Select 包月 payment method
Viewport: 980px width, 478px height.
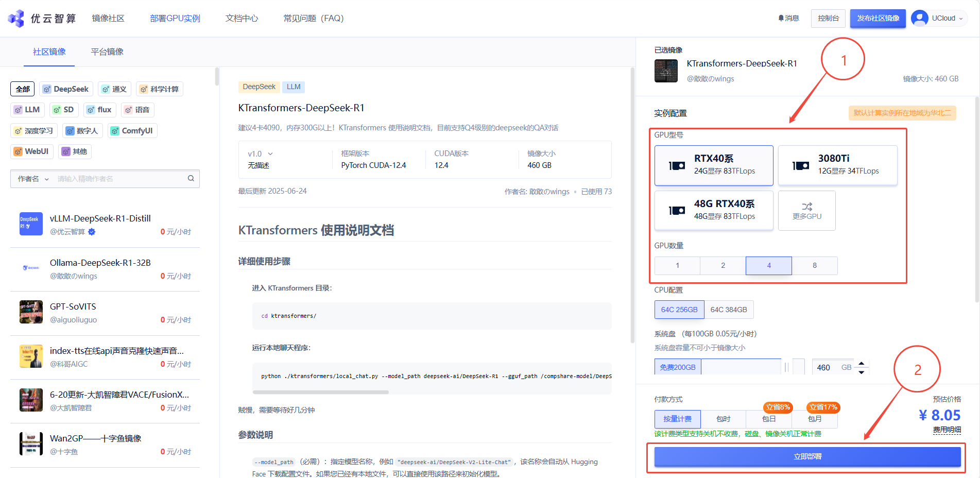(x=815, y=419)
